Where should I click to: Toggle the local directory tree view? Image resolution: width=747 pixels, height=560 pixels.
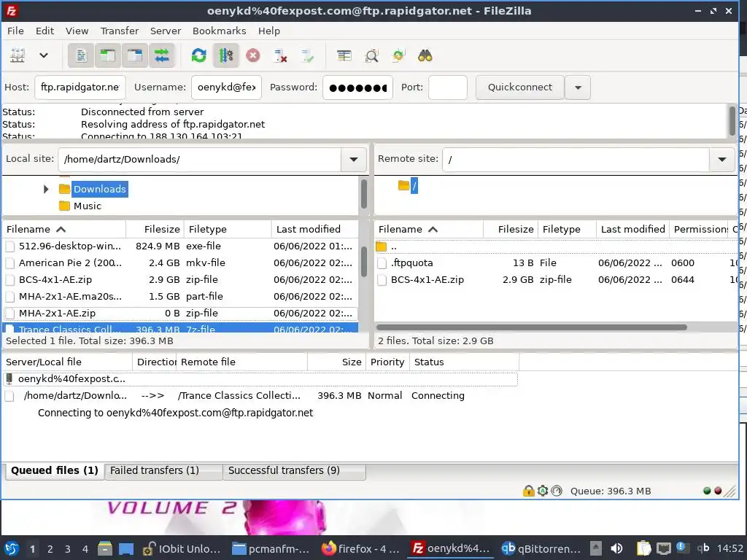tap(108, 55)
